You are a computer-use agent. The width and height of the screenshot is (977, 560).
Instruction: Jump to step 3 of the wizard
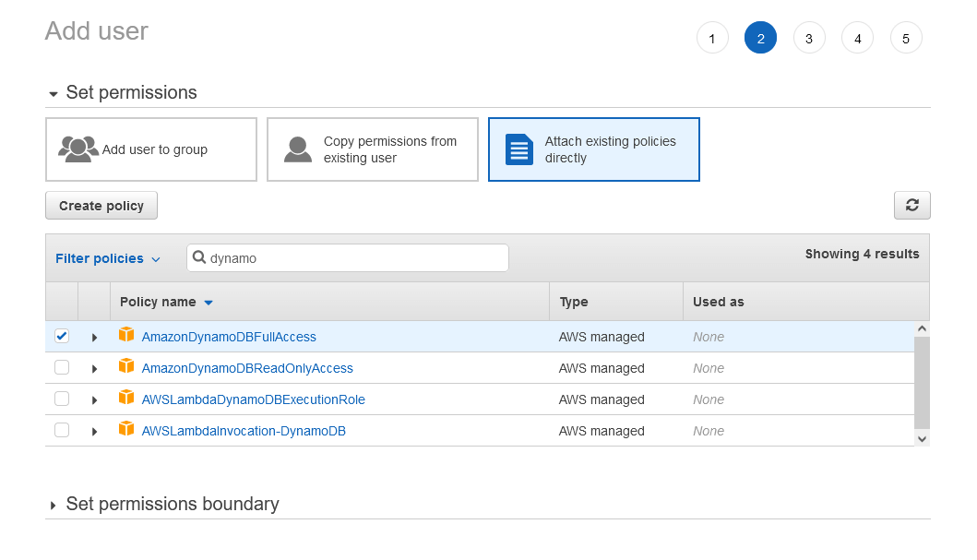(x=809, y=38)
